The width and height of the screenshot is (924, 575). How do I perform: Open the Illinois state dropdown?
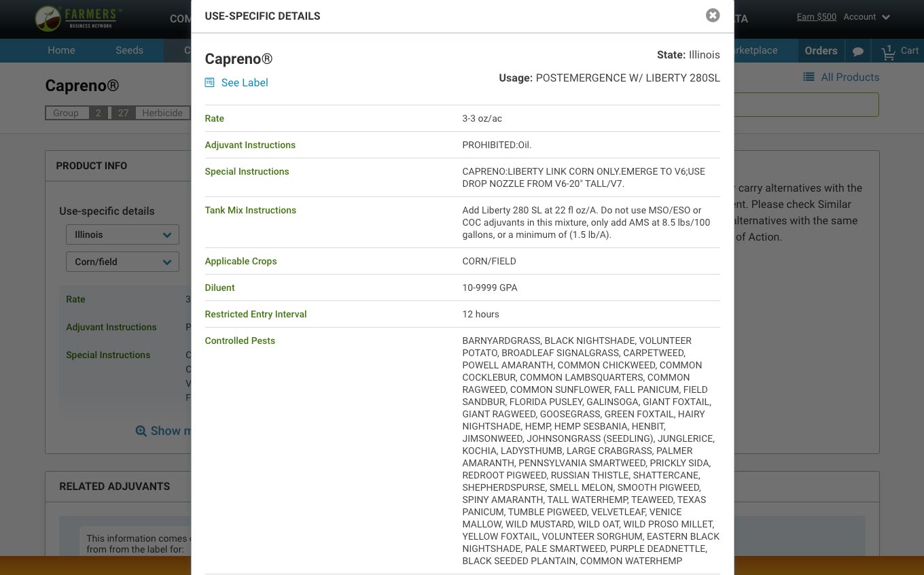coord(122,234)
